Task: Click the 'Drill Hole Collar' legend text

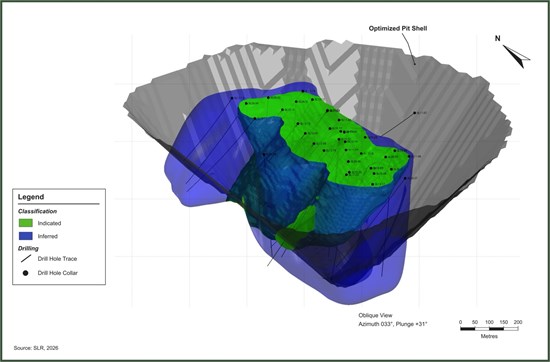Action: [58, 273]
